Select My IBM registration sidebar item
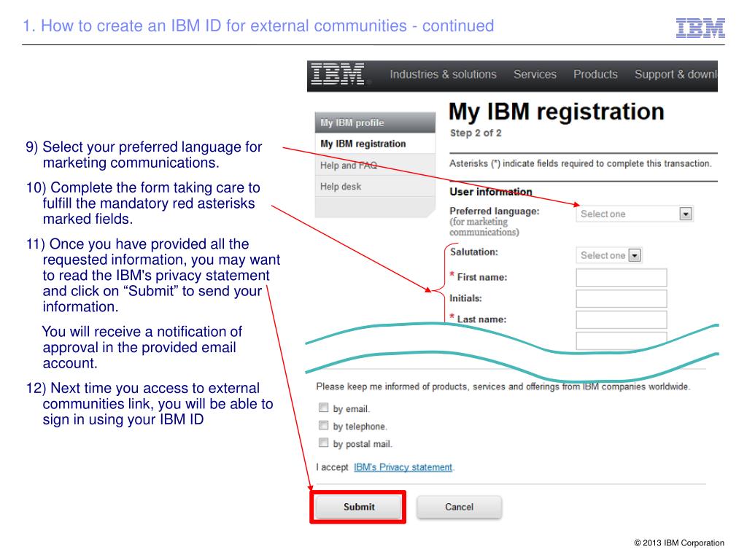 pyautogui.click(x=375, y=144)
